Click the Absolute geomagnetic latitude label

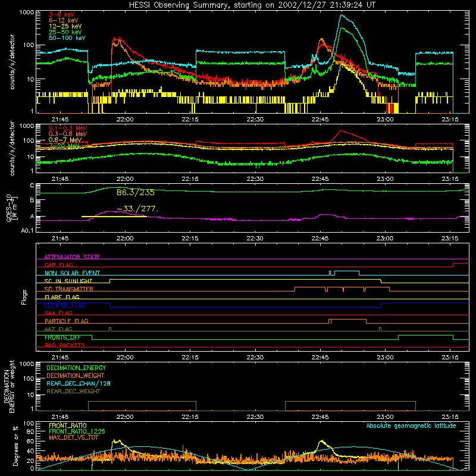[x=411, y=425]
